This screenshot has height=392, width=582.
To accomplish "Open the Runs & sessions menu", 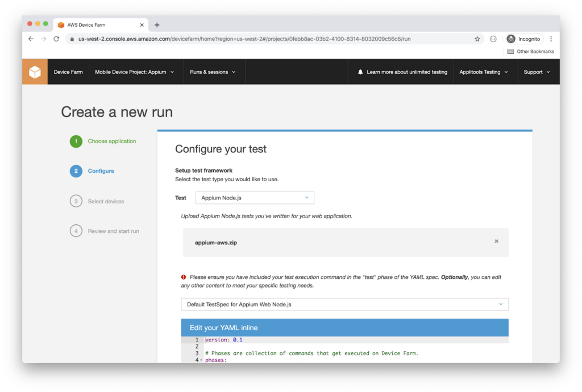I will click(213, 72).
